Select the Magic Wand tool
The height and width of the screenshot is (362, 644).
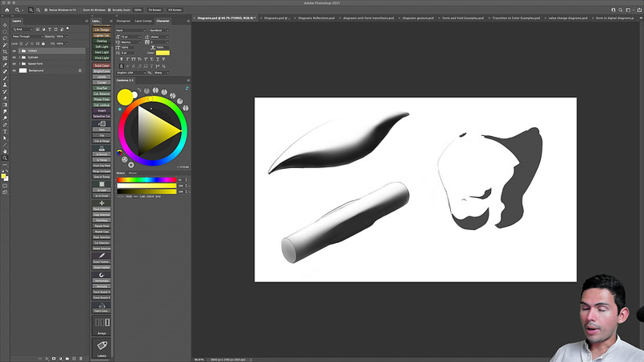pyautogui.click(x=5, y=45)
